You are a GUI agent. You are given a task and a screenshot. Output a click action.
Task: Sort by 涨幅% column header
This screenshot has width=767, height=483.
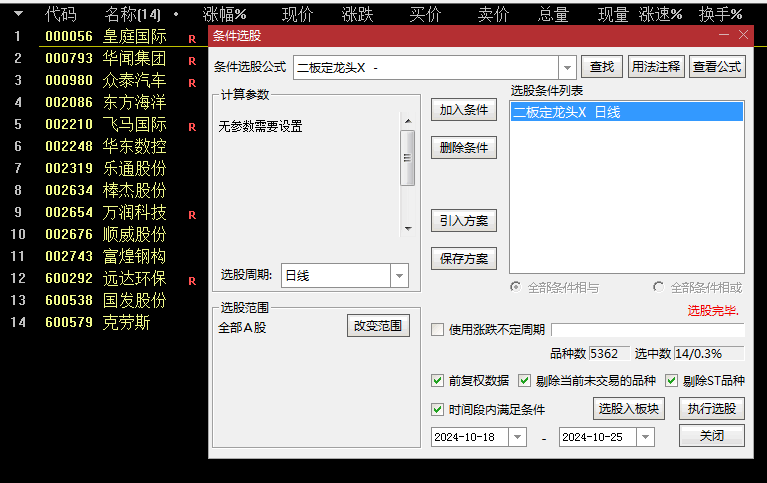coord(225,14)
